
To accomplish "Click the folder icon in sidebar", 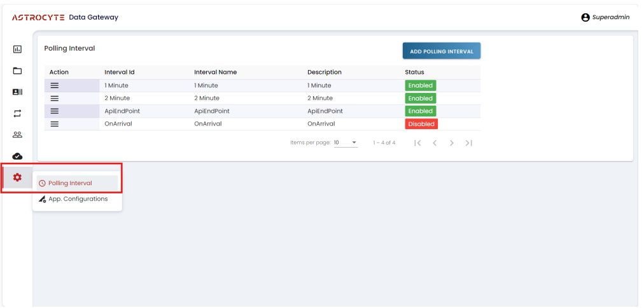I will pyautogui.click(x=17, y=71).
